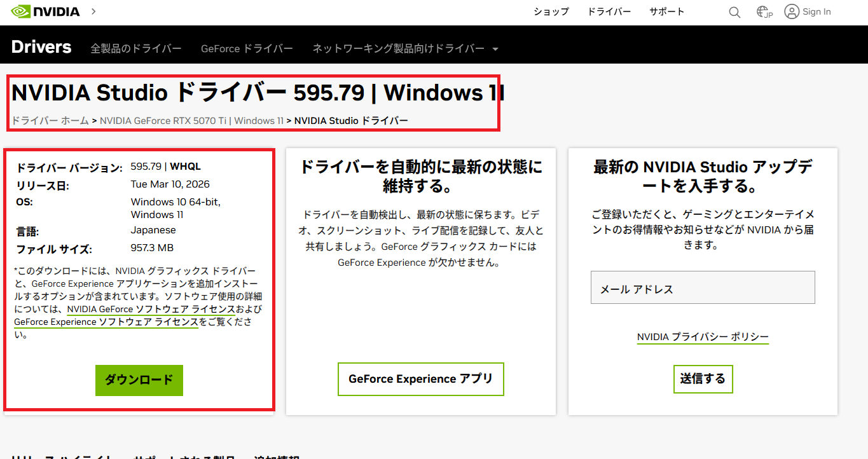Open the サポート menu item
Screen dimensions: 868x459
tap(666, 11)
